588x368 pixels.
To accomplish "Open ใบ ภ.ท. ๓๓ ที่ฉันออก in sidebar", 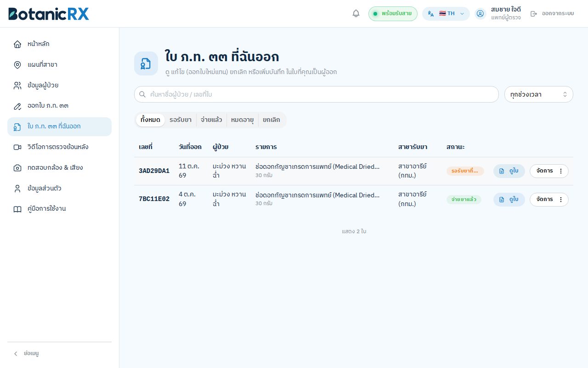I will (59, 126).
